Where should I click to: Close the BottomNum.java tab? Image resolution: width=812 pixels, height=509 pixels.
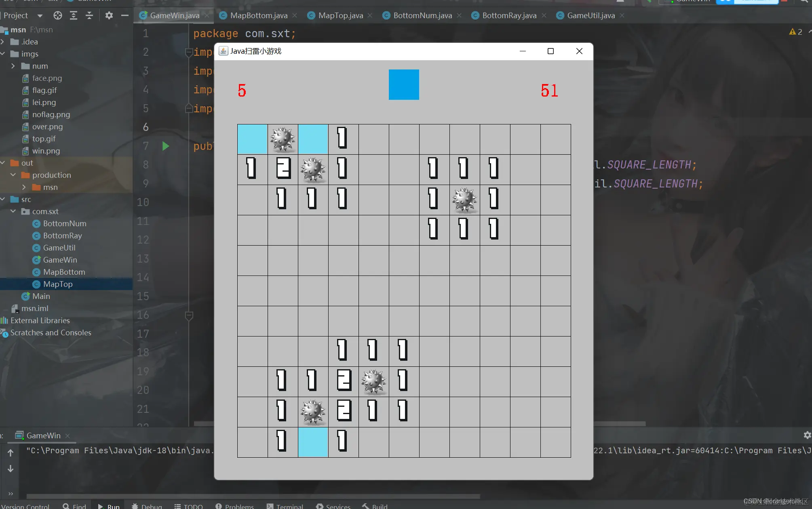pyautogui.click(x=459, y=15)
